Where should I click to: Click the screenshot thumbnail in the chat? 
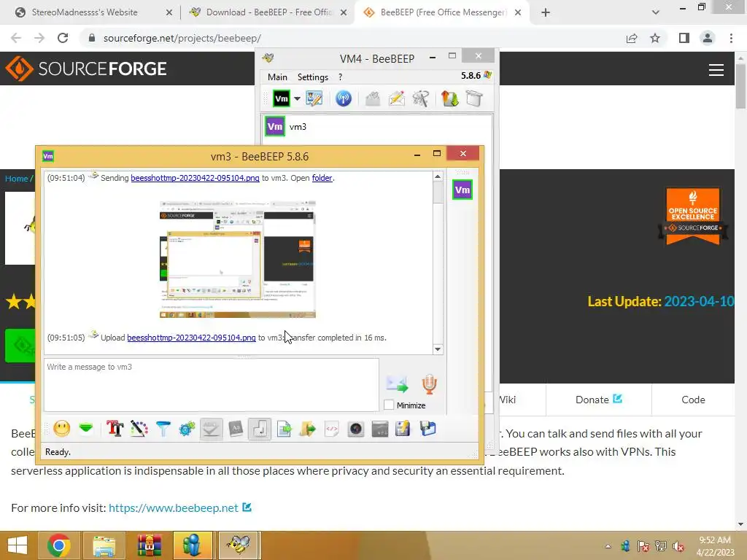[x=237, y=260]
